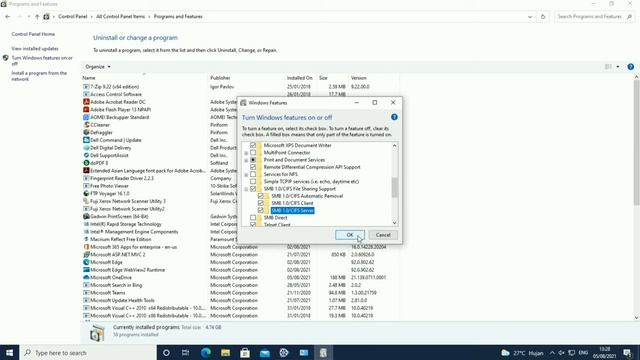
Task: Open the Organize dropdown
Action: [x=98, y=67]
